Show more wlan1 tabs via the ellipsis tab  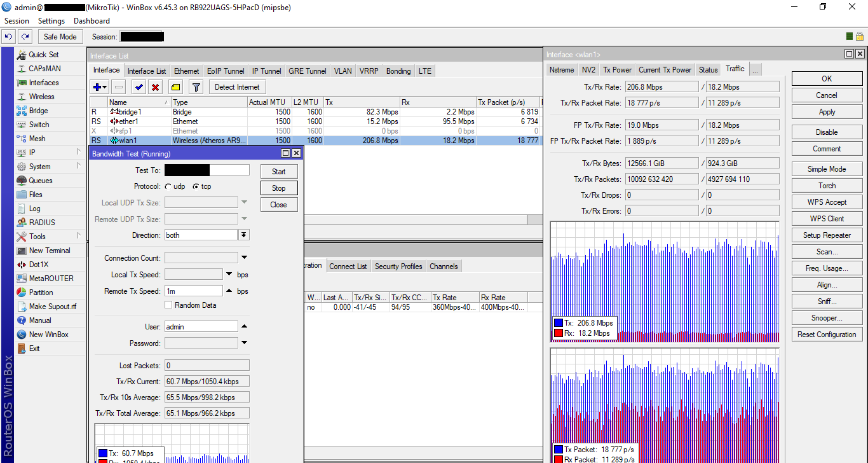[x=755, y=70]
